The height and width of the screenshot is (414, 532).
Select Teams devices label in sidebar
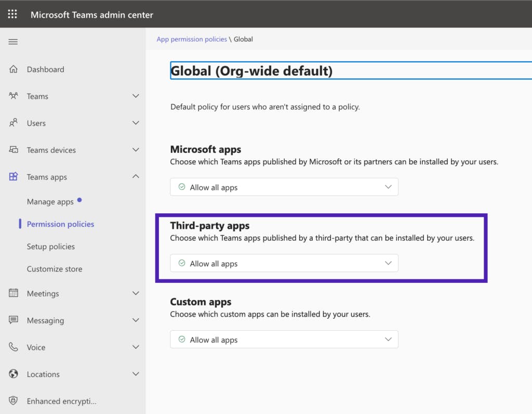click(51, 150)
